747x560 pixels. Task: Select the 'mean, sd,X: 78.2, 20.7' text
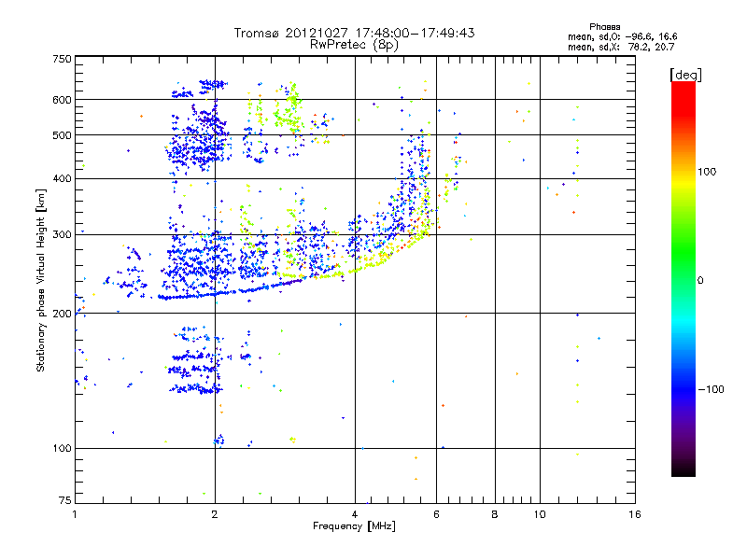621,47
